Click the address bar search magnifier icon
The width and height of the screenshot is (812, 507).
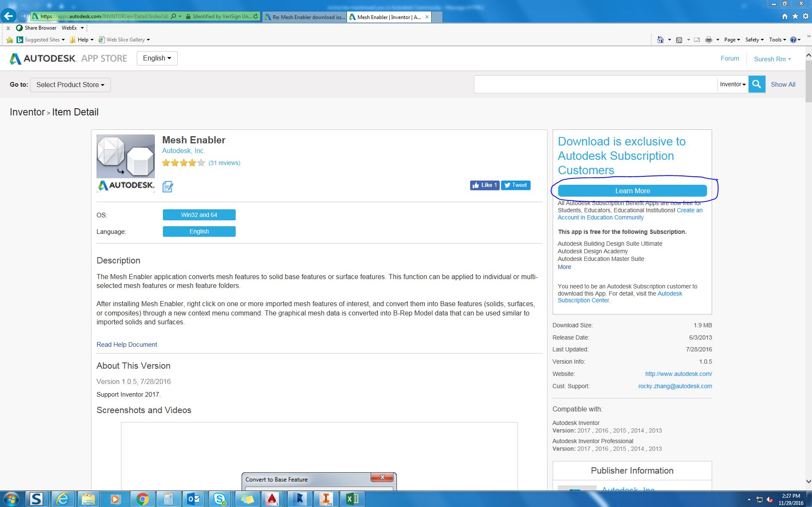(x=173, y=16)
